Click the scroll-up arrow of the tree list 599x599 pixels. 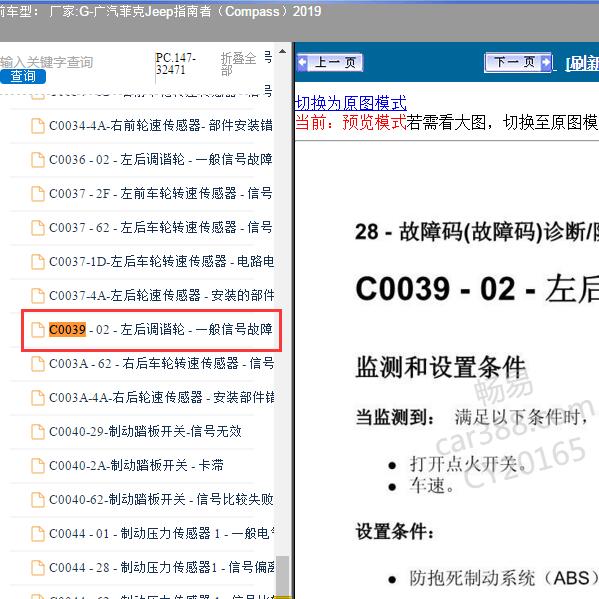coord(282,51)
